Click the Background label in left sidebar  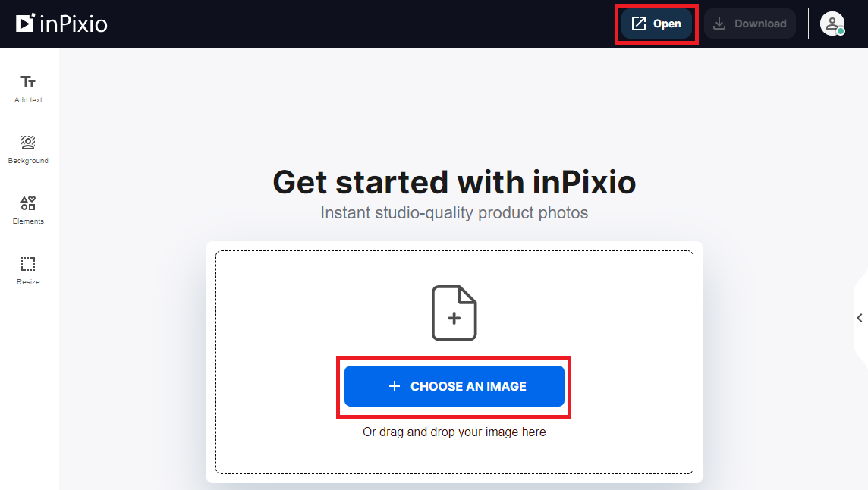coord(28,160)
